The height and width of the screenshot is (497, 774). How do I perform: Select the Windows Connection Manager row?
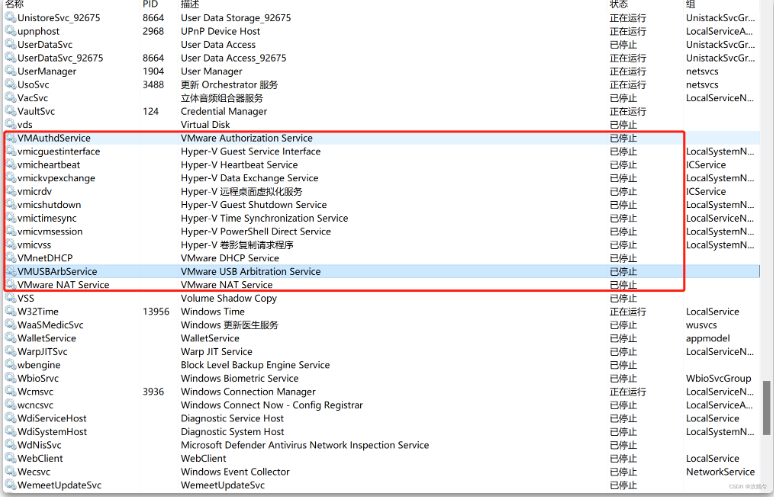click(x=248, y=392)
